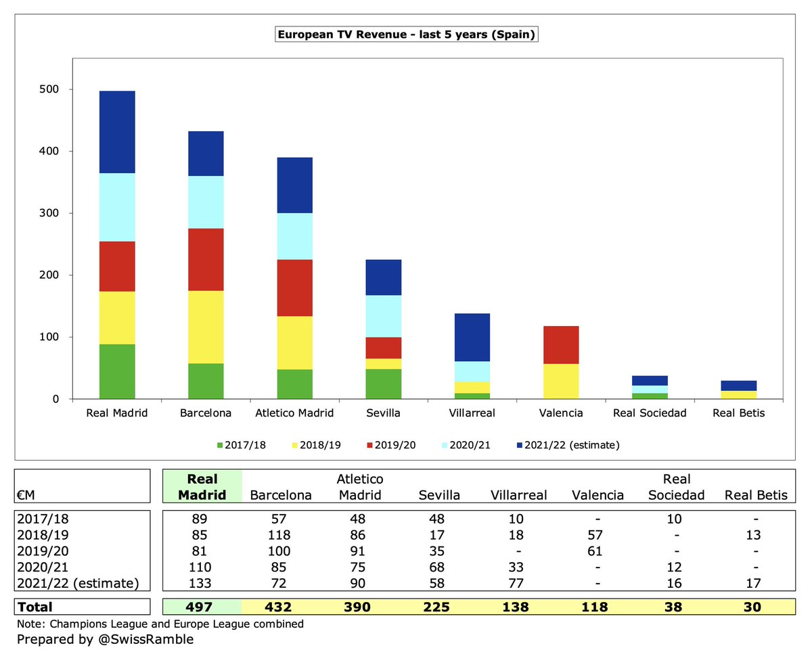This screenshot has height=650, width=812.
Task: Click Valencia's yellow 2018/19 bar segment
Action: 560,381
